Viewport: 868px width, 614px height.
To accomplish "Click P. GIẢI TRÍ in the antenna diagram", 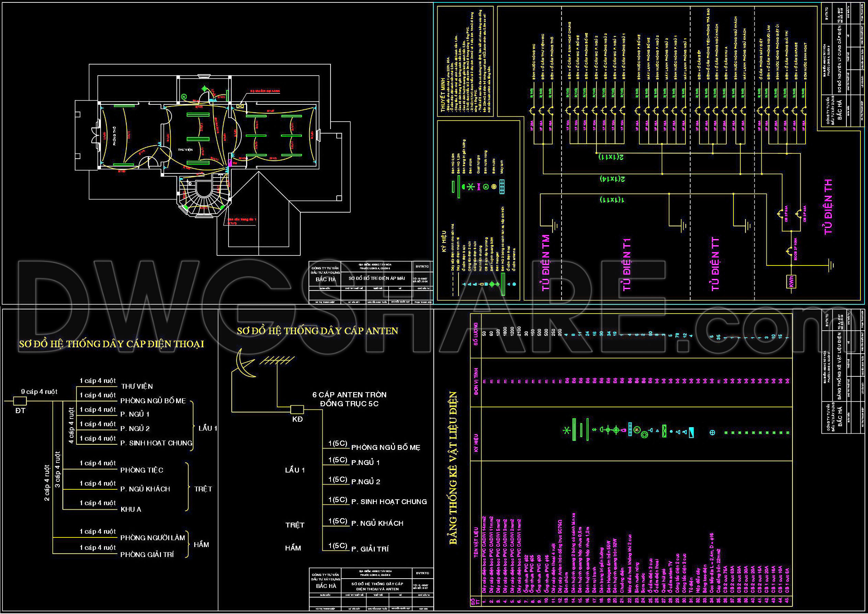I will point(370,549).
